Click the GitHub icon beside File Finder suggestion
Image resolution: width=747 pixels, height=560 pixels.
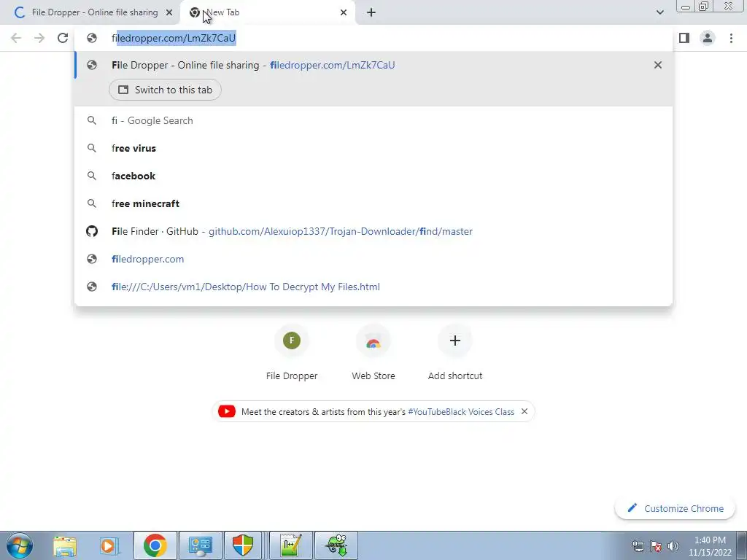pos(92,231)
